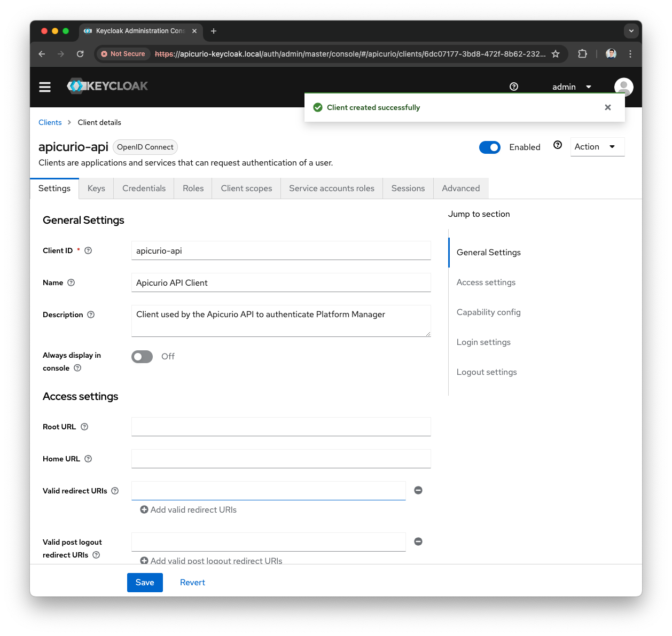
Task: Click Save to store client settings
Action: coord(145,582)
